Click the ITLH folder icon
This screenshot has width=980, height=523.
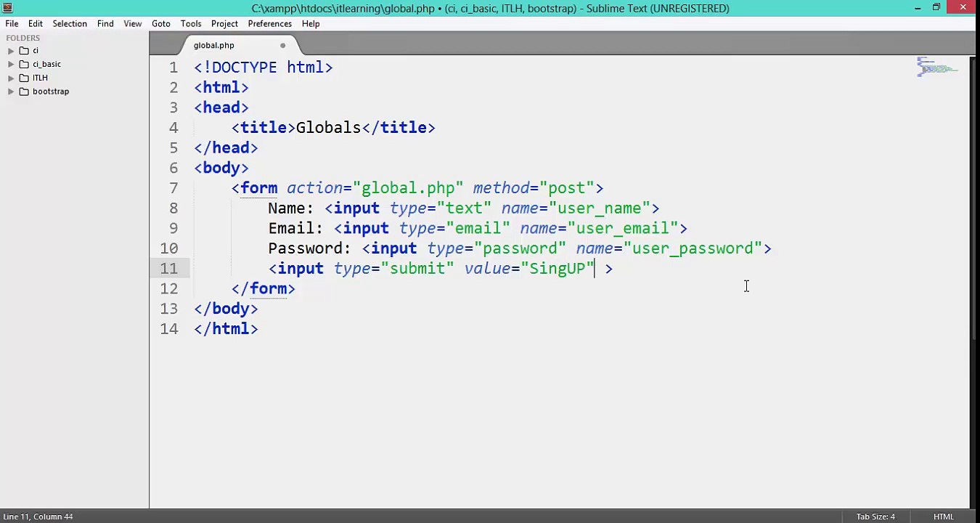24,78
